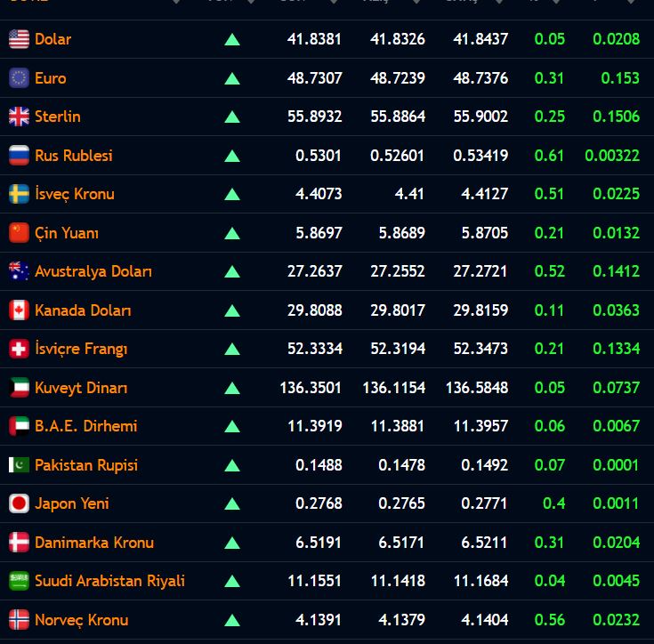This screenshot has height=644, width=654.
Task: Click the 0.61 percent change for Rus Rublesi
Action: [x=549, y=156]
